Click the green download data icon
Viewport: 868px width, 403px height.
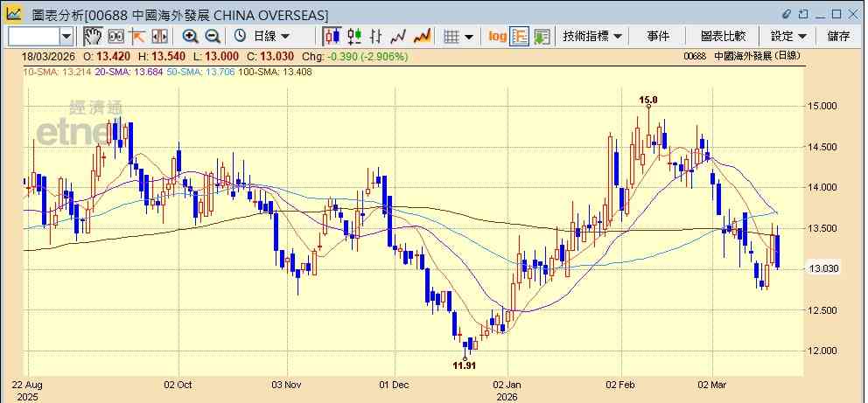pyautogui.click(x=542, y=37)
